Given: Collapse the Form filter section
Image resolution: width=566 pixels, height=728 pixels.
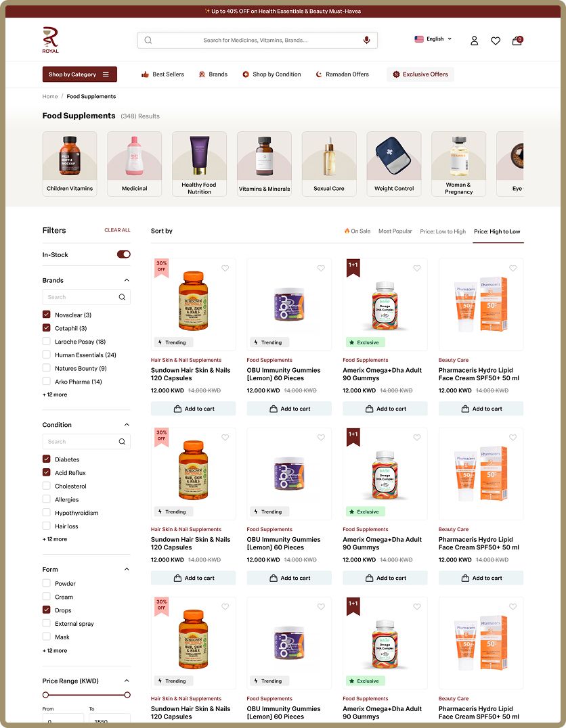Looking at the screenshot, I should pos(127,569).
